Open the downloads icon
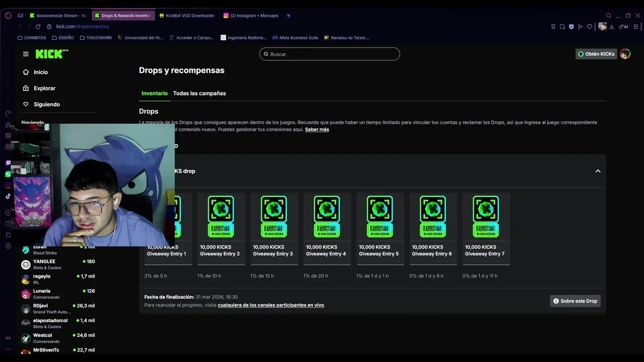Image resolution: width=644 pixels, height=362 pixels. (612, 27)
